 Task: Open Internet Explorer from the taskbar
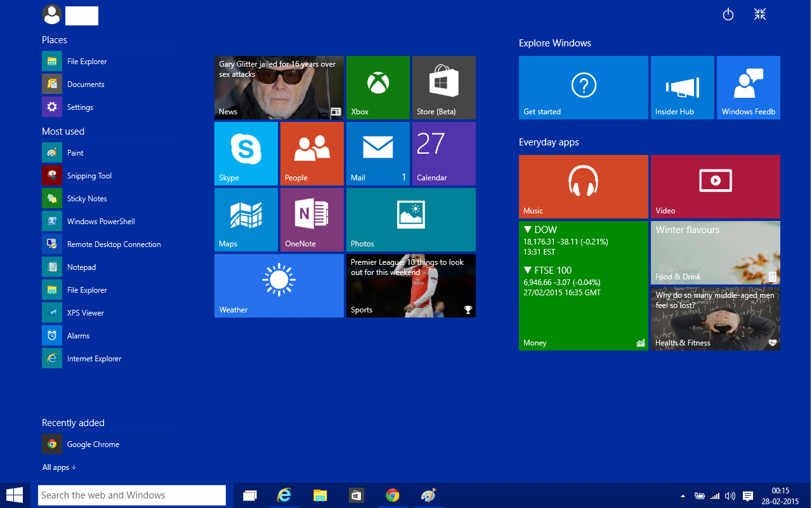pyautogui.click(x=284, y=495)
